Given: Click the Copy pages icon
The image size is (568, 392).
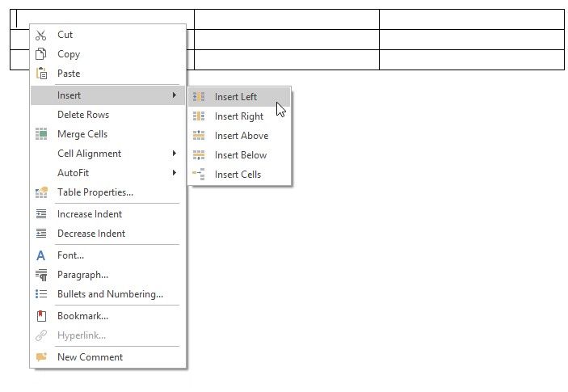Looking at the screenshot, I should 41,54.
